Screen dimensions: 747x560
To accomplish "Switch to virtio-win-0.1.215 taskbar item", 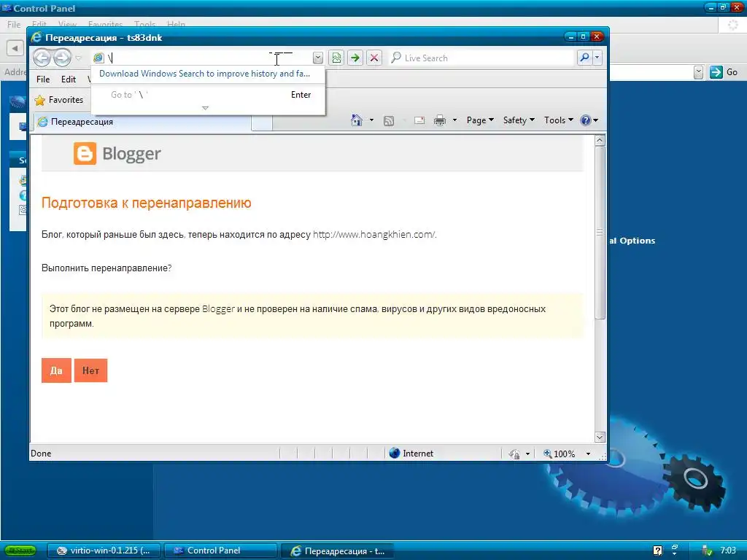I will click(x=105, y=551).
